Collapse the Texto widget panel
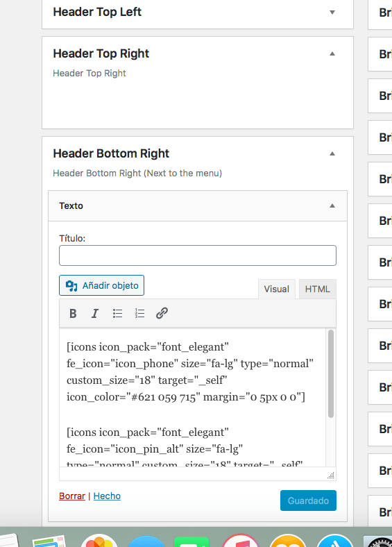 332,206
